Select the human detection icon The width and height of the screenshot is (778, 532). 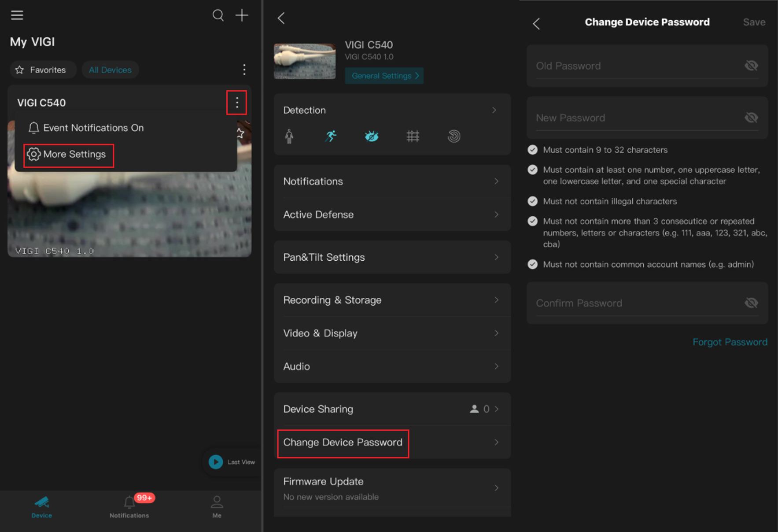pyautogui.click(x=289, y=136)
